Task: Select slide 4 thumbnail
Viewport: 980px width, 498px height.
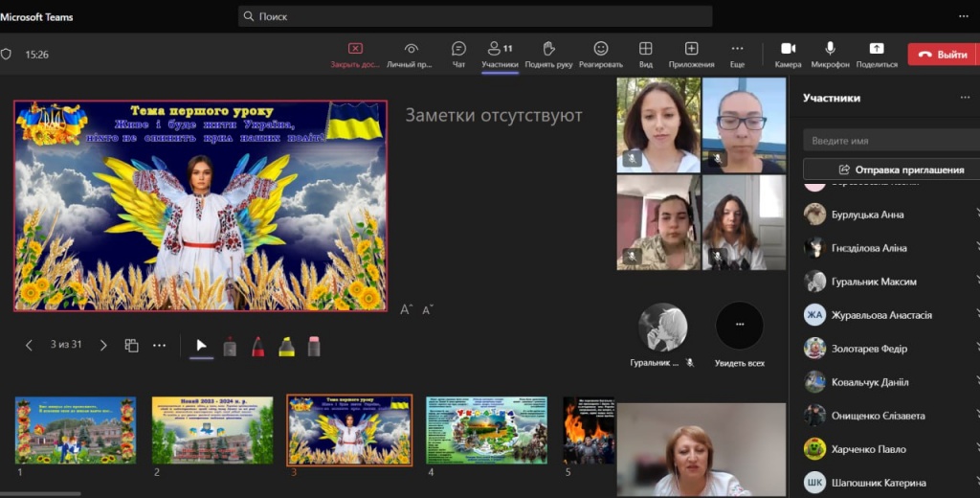Action: (486, 430)
